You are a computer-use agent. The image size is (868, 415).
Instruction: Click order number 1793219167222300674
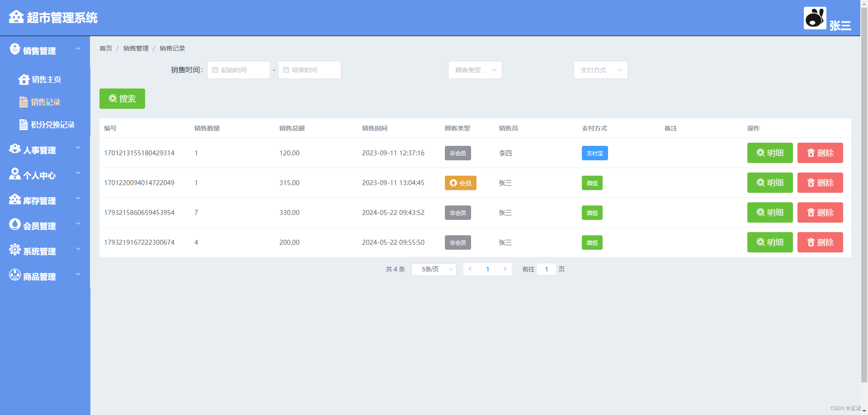[139, 242]
